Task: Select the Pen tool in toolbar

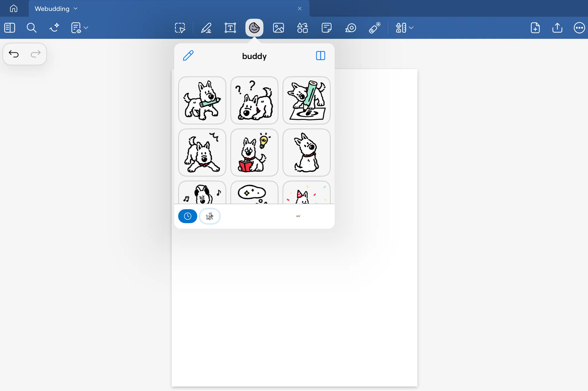Action: point(206,28)
